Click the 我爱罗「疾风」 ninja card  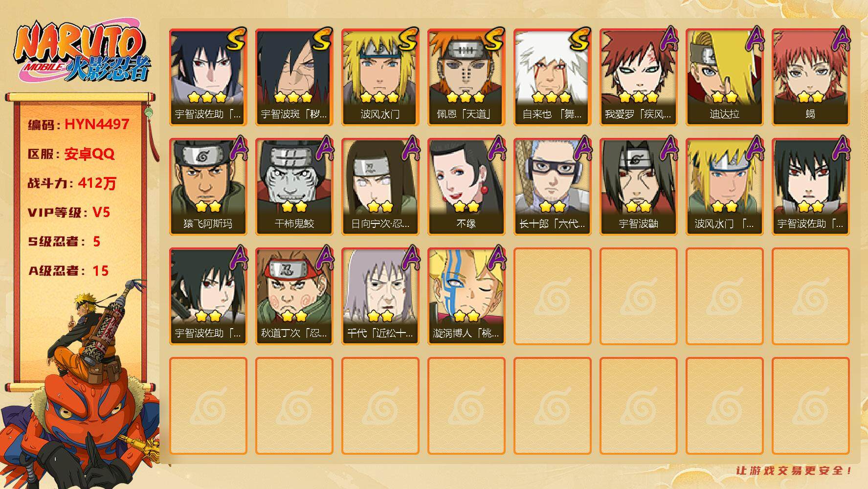tap(638, 77)
